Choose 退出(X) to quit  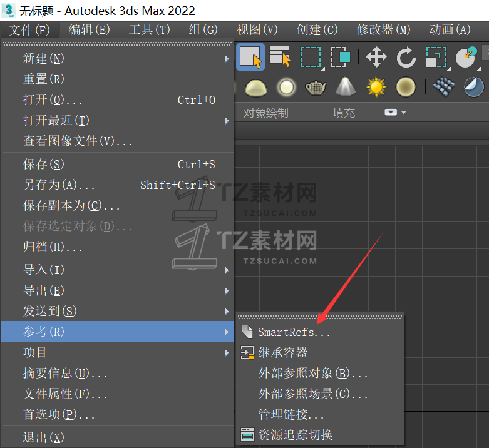click(117, 437)
